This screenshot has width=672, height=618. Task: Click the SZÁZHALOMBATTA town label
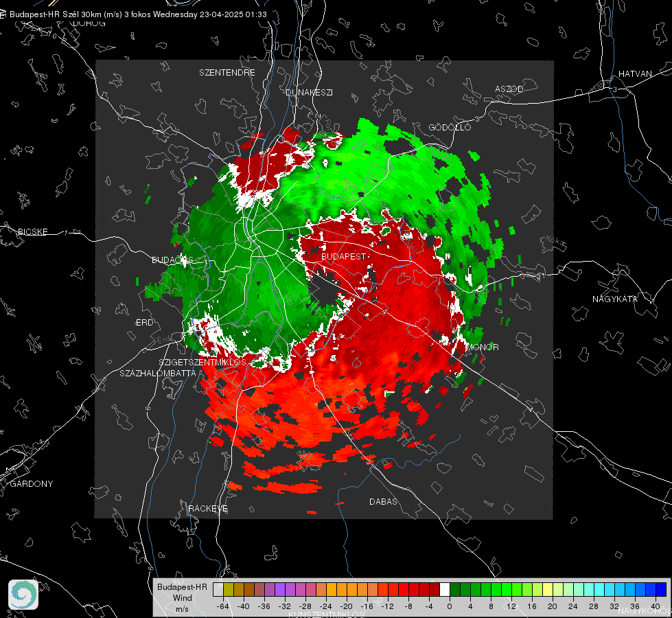[x=158, y=373]
